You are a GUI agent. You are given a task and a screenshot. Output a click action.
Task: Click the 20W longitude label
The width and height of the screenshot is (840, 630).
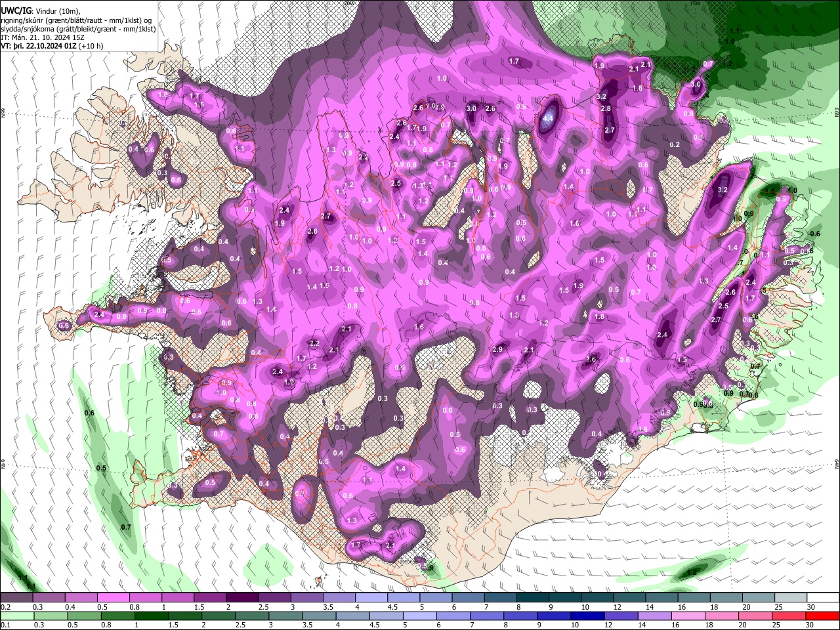click(348, 3)
